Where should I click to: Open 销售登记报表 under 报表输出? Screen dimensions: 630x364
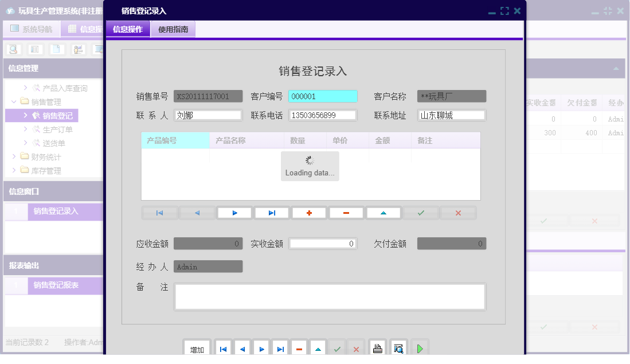(x=56, y=285)
